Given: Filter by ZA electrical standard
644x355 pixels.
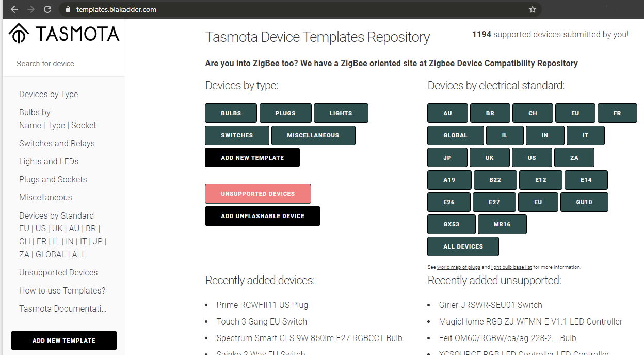Looking at the screenshot, I should click(x=574, y=158).
